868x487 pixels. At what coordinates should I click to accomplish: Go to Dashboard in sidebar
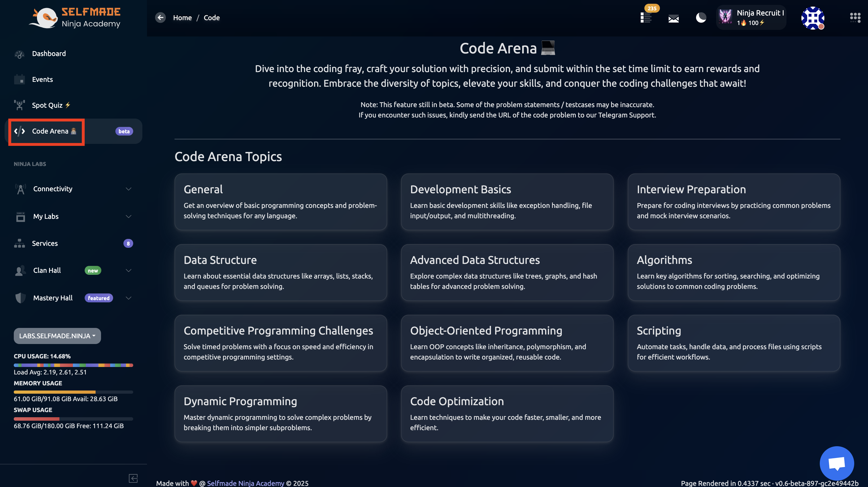click(x=49, y=54)
